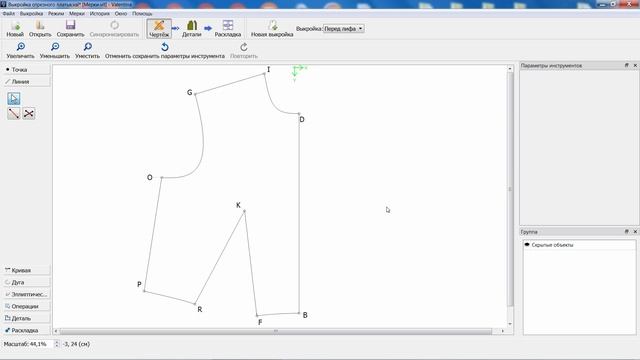Switch to Детали mode
Viewport: 640px width, 360px height.
(192, 29)
